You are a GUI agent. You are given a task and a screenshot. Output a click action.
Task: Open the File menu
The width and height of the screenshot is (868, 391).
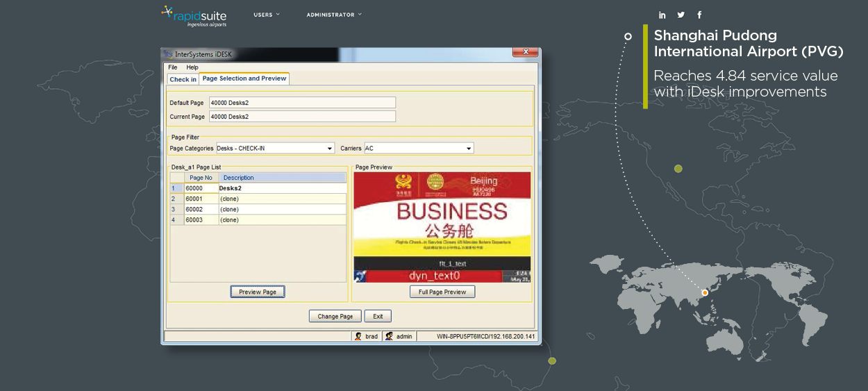173,67
